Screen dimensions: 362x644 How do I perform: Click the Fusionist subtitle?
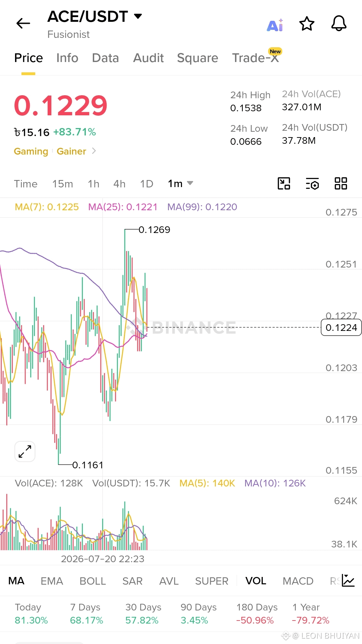click(68, 34)
